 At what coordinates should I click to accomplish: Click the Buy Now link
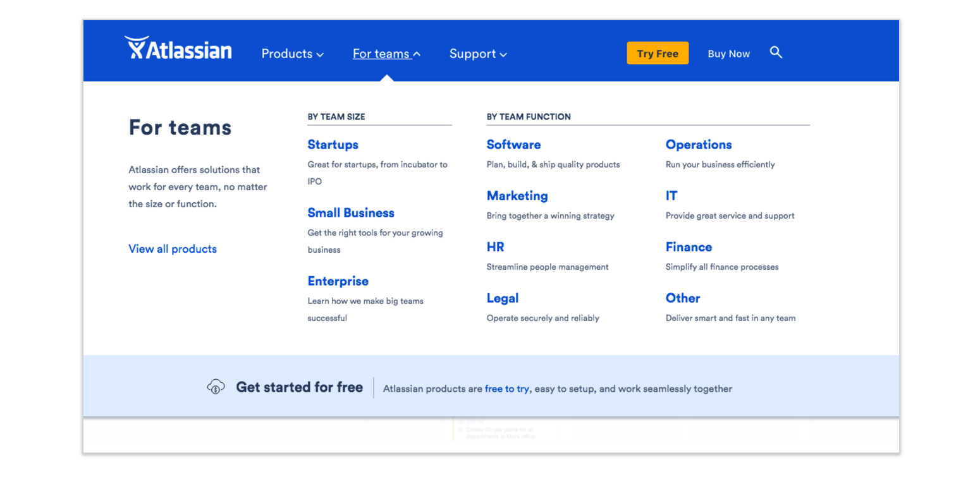coord(729,54)
